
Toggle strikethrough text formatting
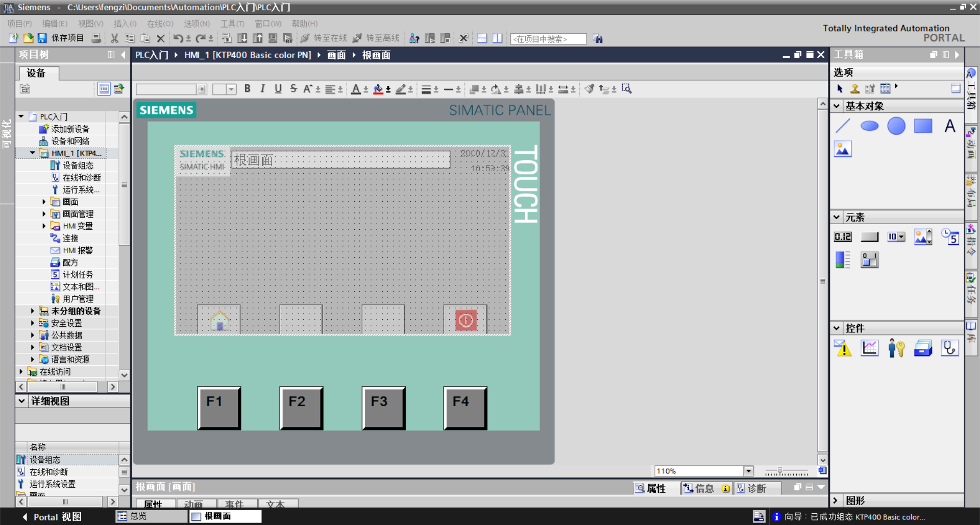[x=293, y=88]
